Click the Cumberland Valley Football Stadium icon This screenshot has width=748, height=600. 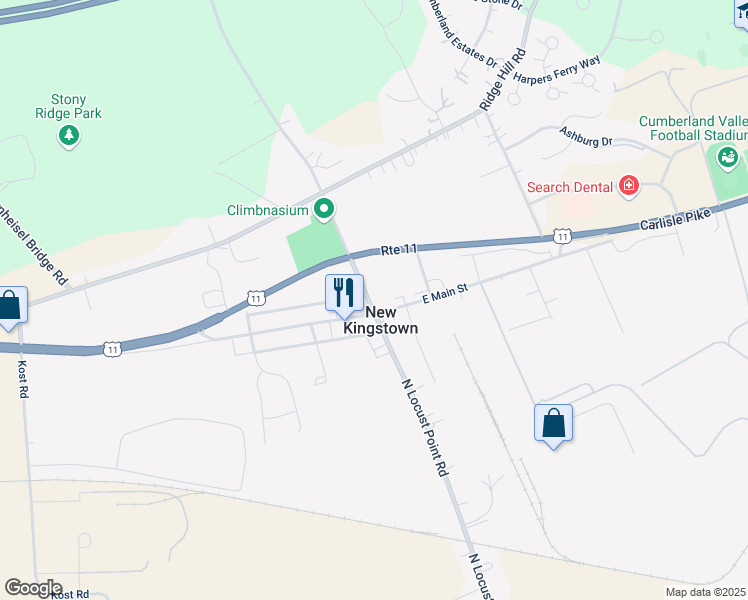point(727,158)
